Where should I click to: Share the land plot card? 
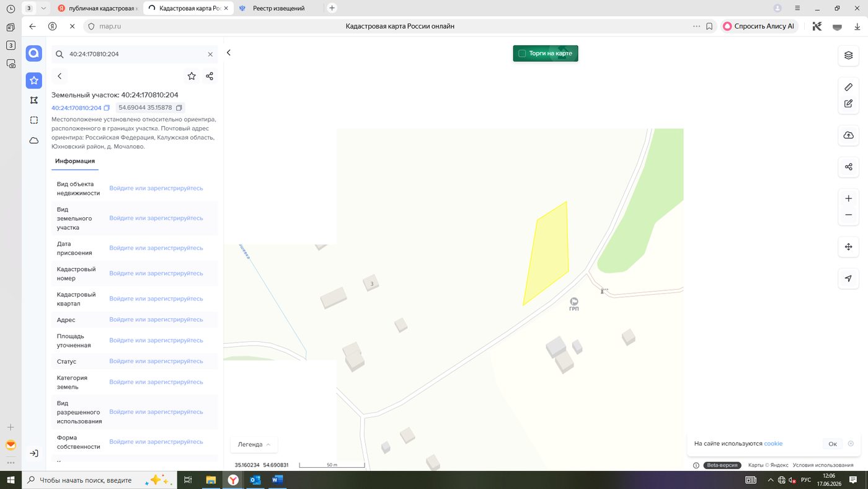[x=210, y=76]
